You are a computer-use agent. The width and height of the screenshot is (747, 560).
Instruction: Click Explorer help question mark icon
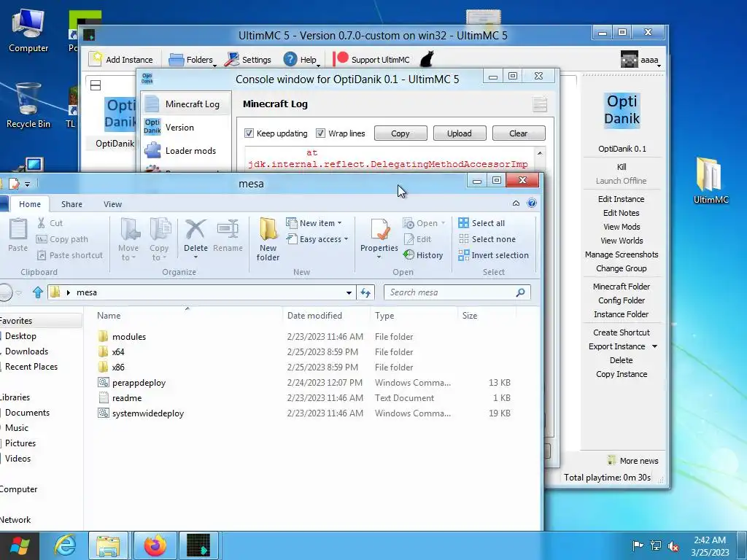[x=532, y=203]
